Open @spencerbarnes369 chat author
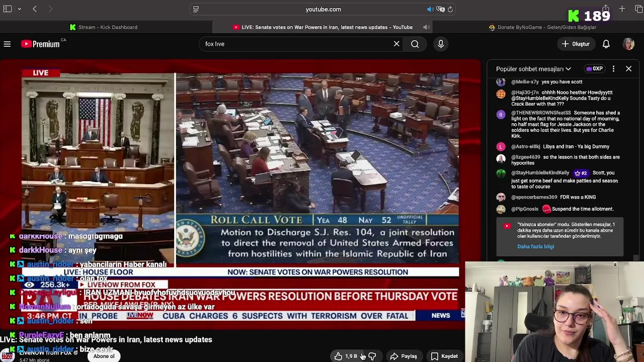This screenshot has height=362, width=644. [534, 198]
